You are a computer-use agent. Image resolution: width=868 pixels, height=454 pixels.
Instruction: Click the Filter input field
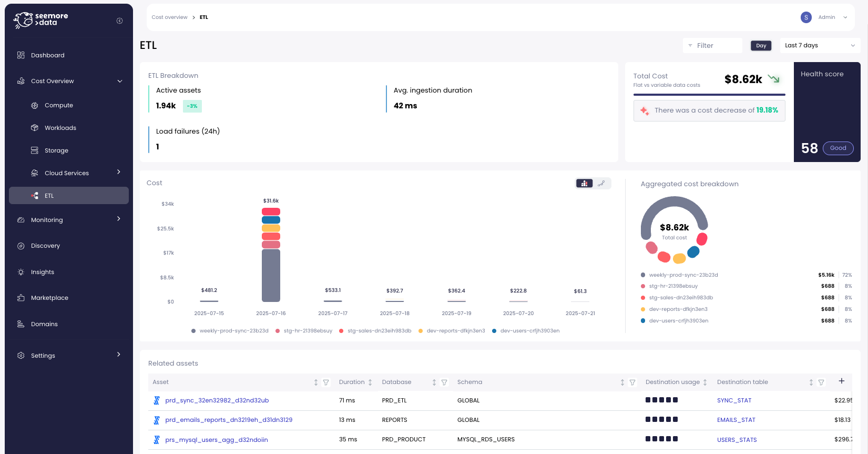pos(713,46)
